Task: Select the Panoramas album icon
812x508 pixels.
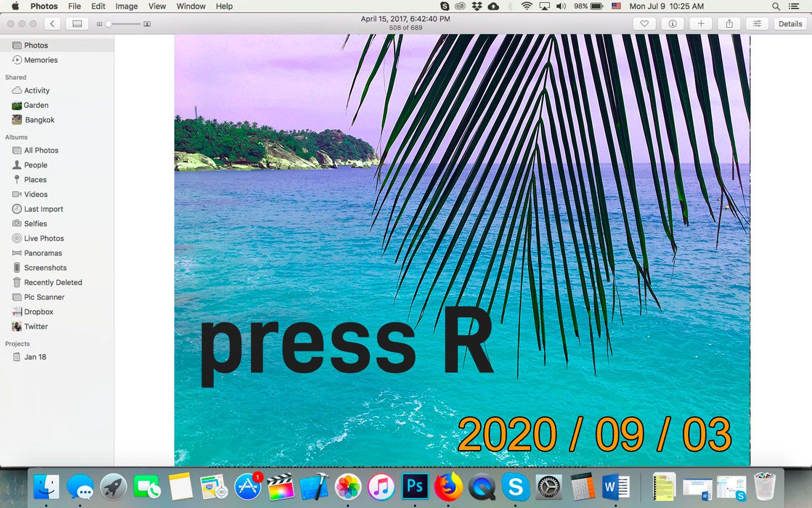Action: click(x=16, y=253)
